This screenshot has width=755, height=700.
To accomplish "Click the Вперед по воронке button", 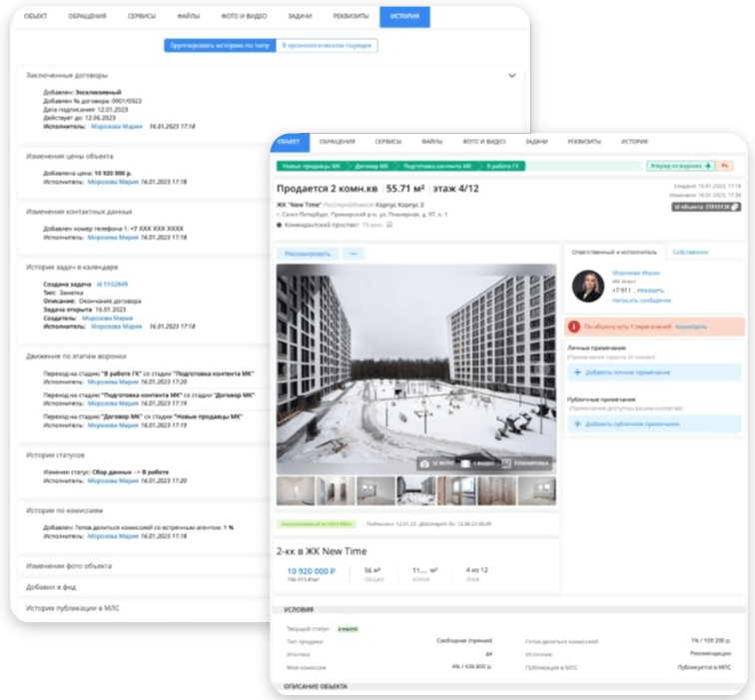I will [x=680, y=166].
